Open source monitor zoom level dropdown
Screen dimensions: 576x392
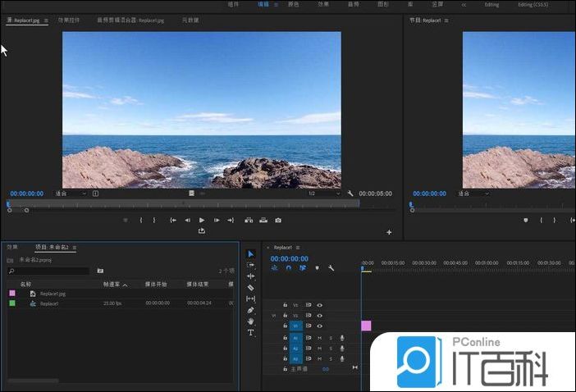[x=71, y=194]
